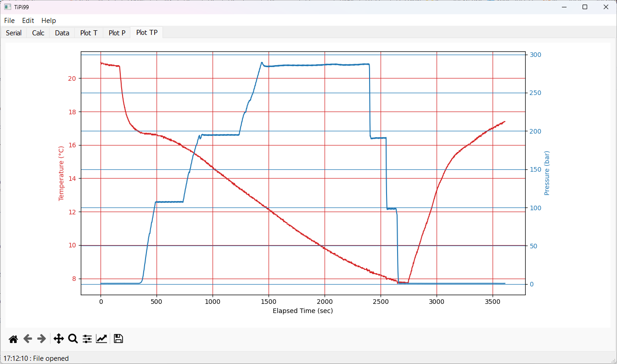This screenshot has width=617, height=364.
Task: Switch to the Plot P tab
Action: pos(117,33)
